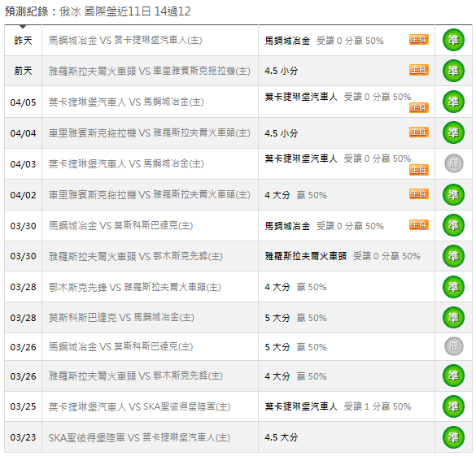Select the 04/05 date cell

click(23, 102)
